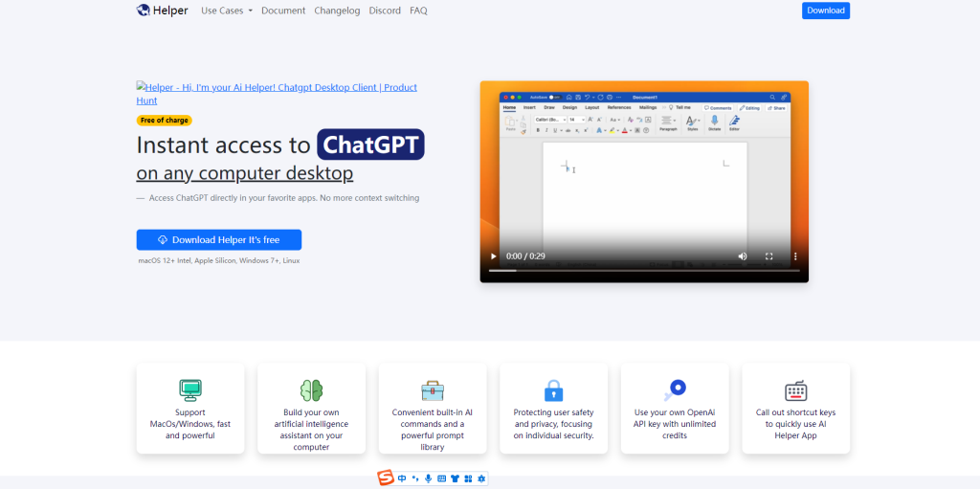The image size is (980, 489).
Task: Click the blue padlock privacy icon
Action: pyautogui.click(x=554, y=390)
